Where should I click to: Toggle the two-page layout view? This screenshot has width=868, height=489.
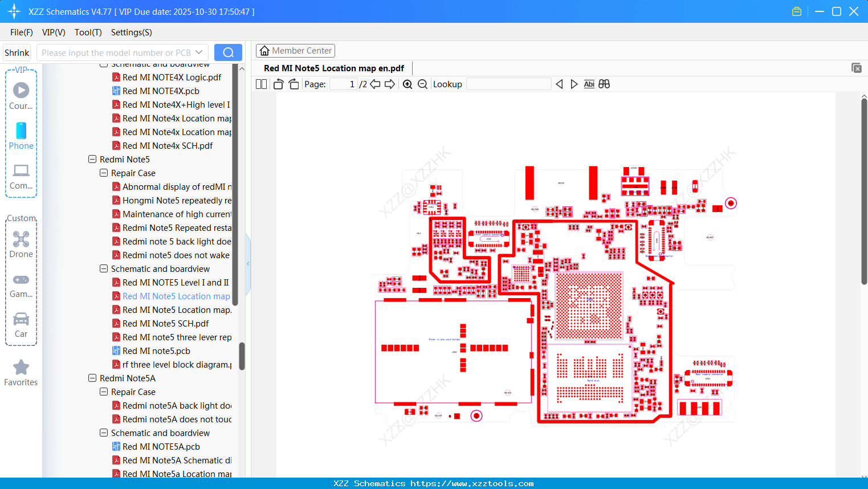261,84
